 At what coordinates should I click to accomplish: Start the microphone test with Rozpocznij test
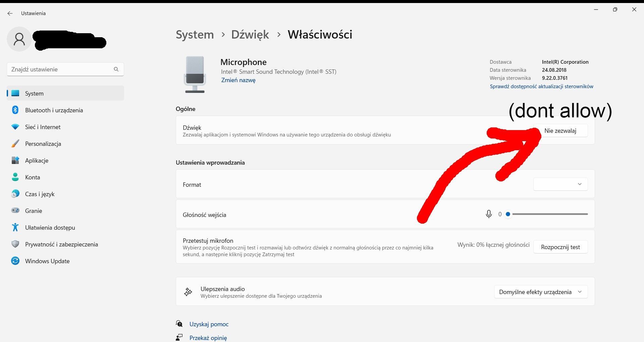pos(560,247)
